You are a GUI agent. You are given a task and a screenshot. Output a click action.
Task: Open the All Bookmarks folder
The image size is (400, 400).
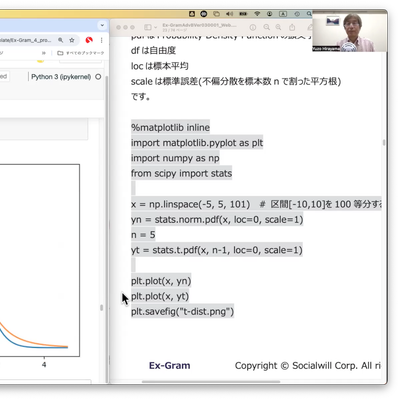point(81,53)
